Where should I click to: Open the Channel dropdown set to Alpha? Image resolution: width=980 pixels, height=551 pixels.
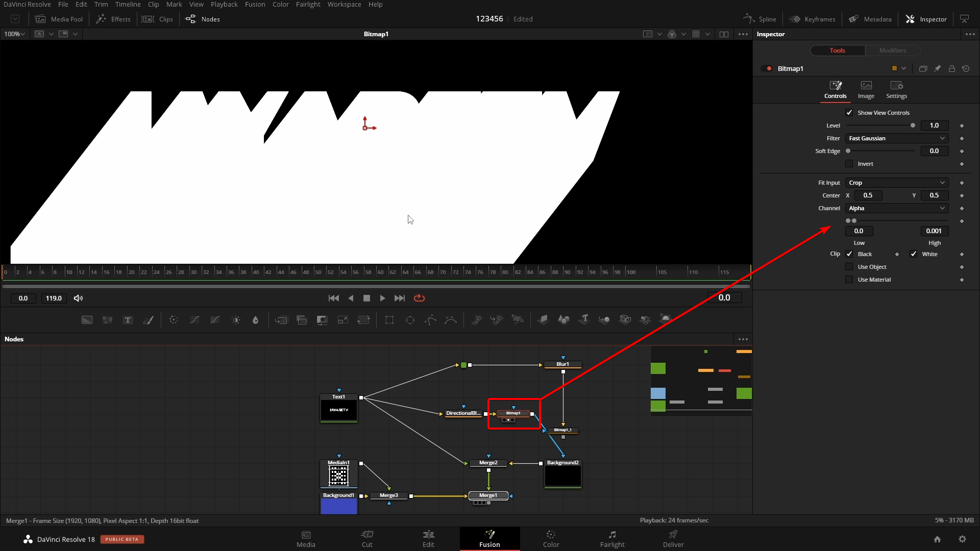[896, 208]
